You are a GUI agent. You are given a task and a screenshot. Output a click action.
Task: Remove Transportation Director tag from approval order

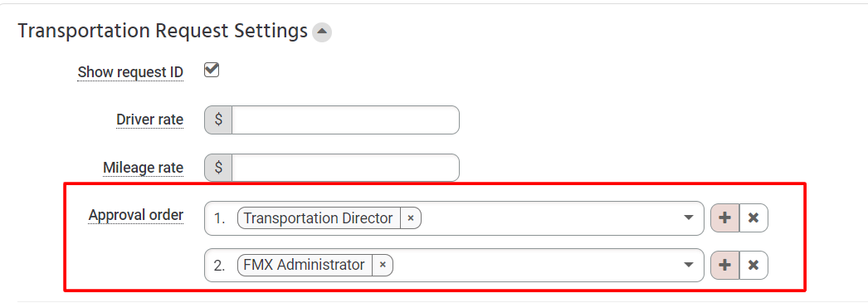click(411, 218)
